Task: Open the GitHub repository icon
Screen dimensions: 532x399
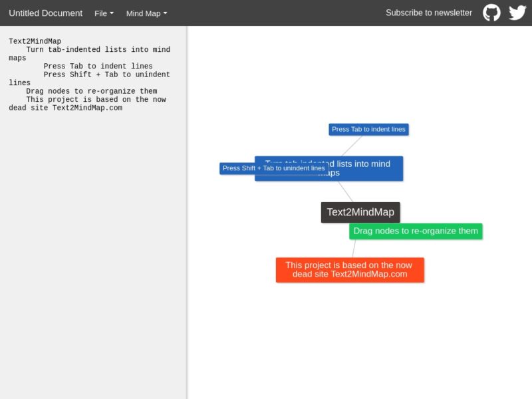Action: [491, 12]
